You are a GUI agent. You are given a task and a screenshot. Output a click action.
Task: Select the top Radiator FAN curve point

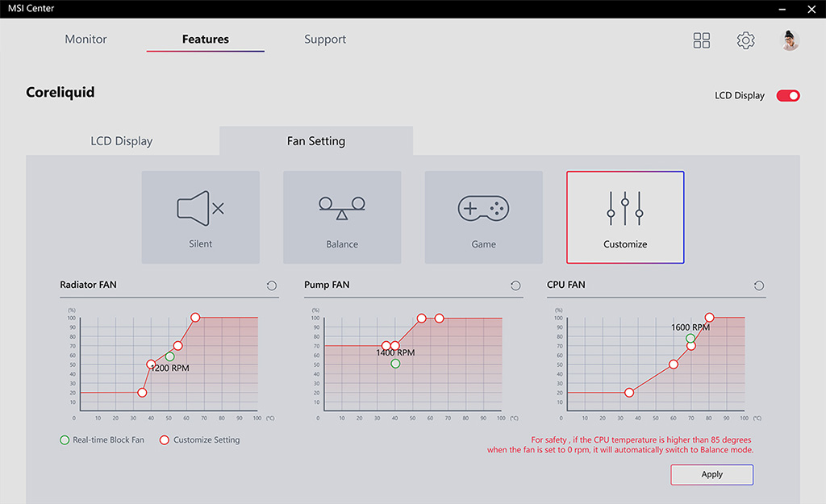[195, 317]
